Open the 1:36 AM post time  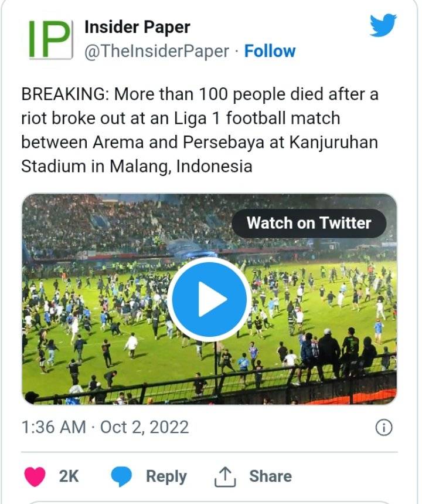53,427
